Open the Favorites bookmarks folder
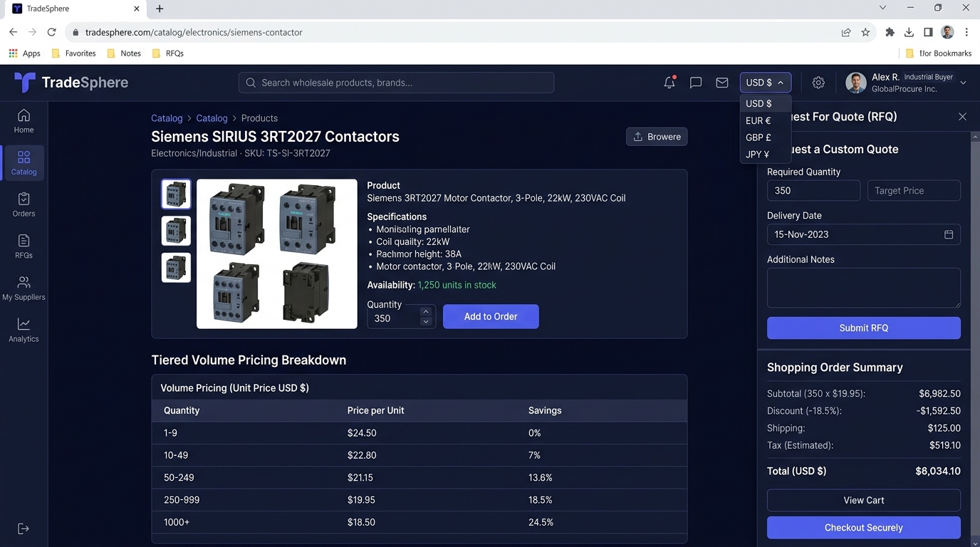The image size is (980, 547). tap(73, 53)
